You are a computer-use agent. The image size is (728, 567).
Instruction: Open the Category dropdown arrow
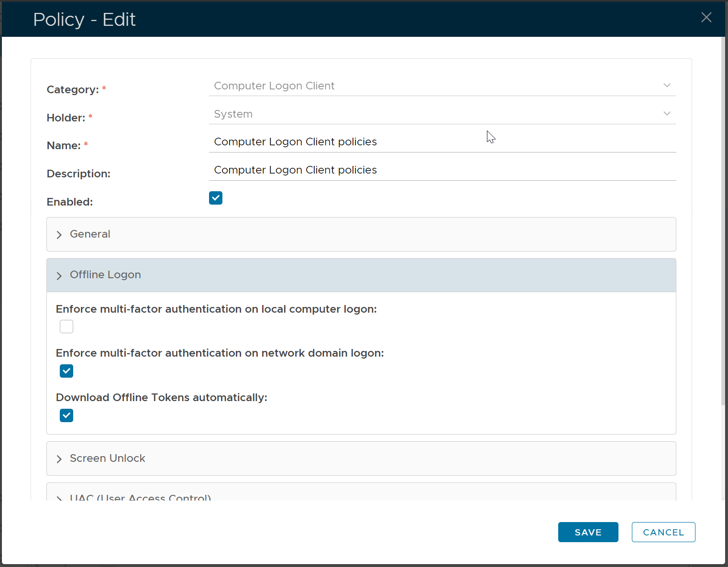(x=667, y=86)
